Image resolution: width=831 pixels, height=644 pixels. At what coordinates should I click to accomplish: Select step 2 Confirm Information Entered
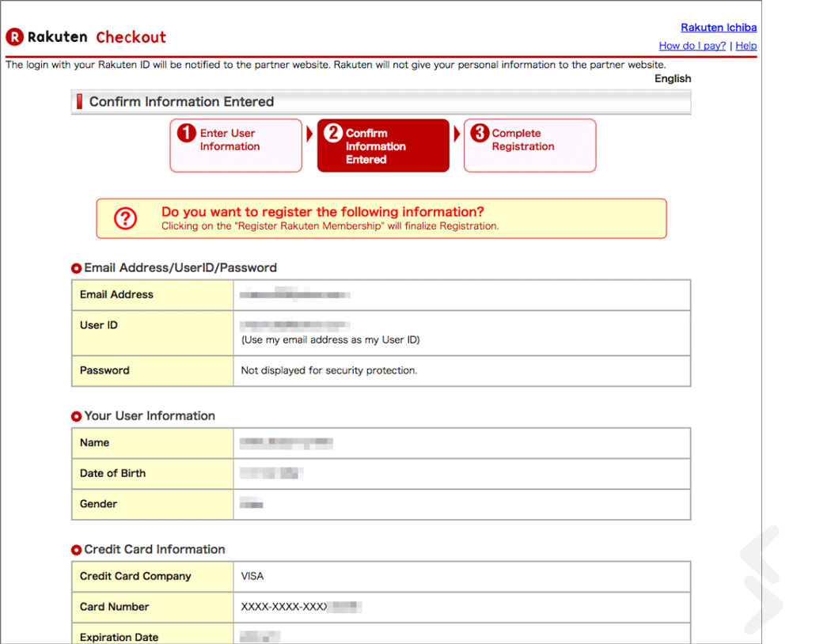[x=383, y=145]
